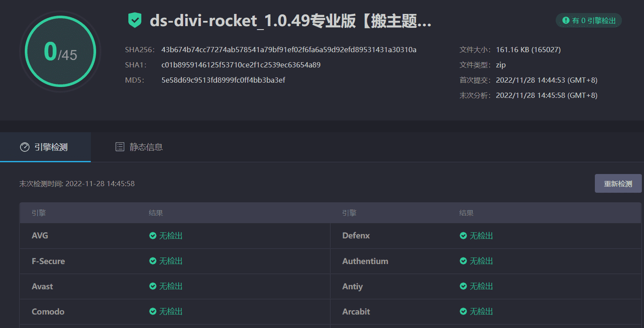Click the list icon on 静态信息 tab
The height and width of the screenshot is (328, 644).
[120, 147]
